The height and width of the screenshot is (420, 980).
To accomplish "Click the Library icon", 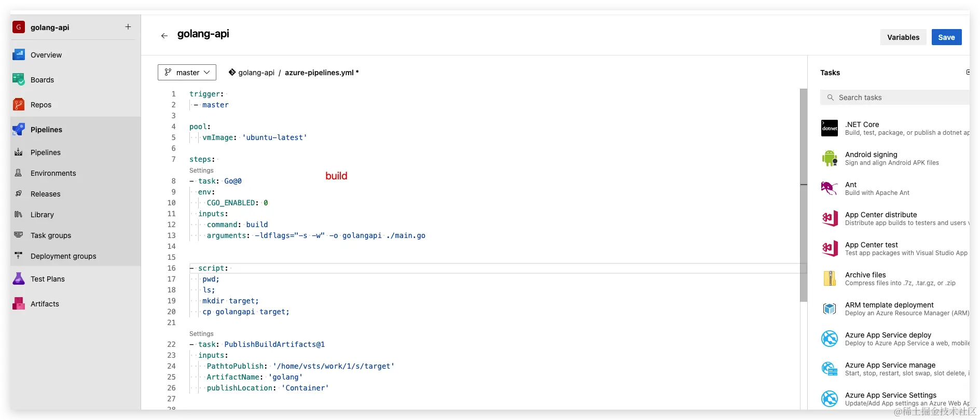I will pos(19,214).
